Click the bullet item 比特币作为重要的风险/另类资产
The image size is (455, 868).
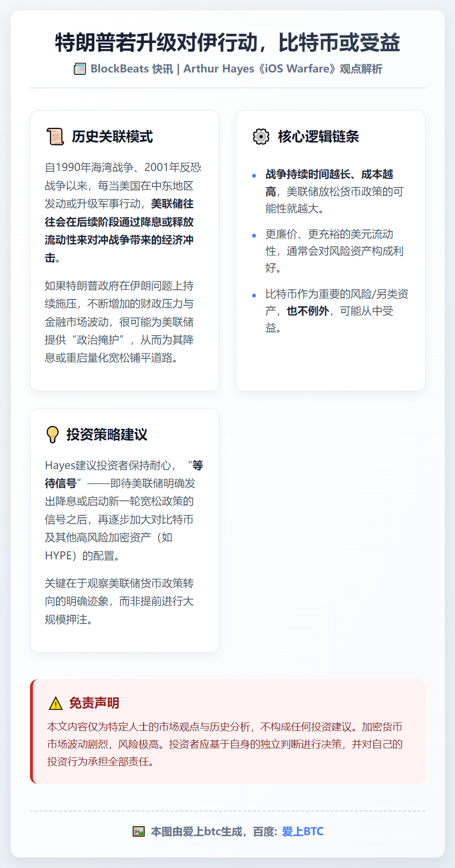tap(337, 311)
